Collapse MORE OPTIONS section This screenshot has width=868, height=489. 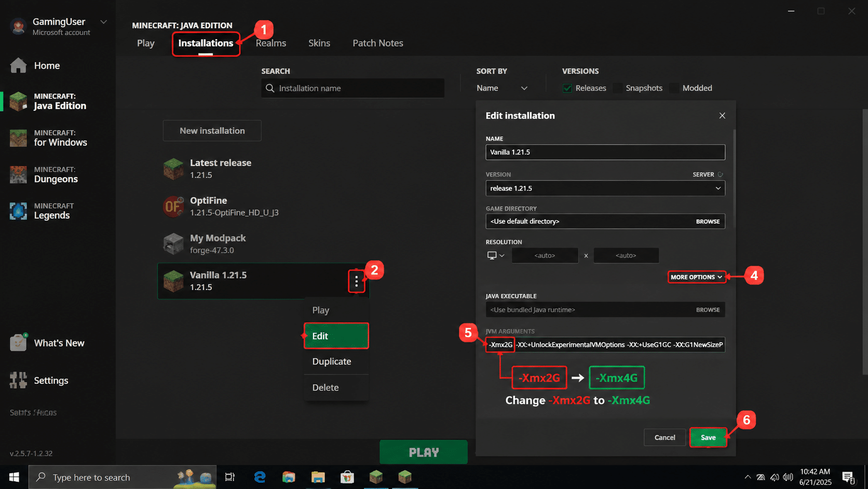point(696,277)
